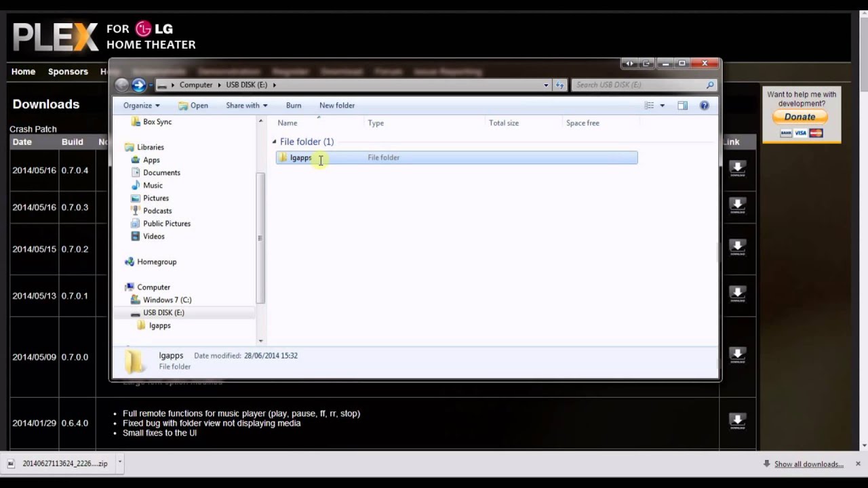Choose Burn in the Explorer toolbar
This screenshot has height=488, width=868.
tap(294, 105)
